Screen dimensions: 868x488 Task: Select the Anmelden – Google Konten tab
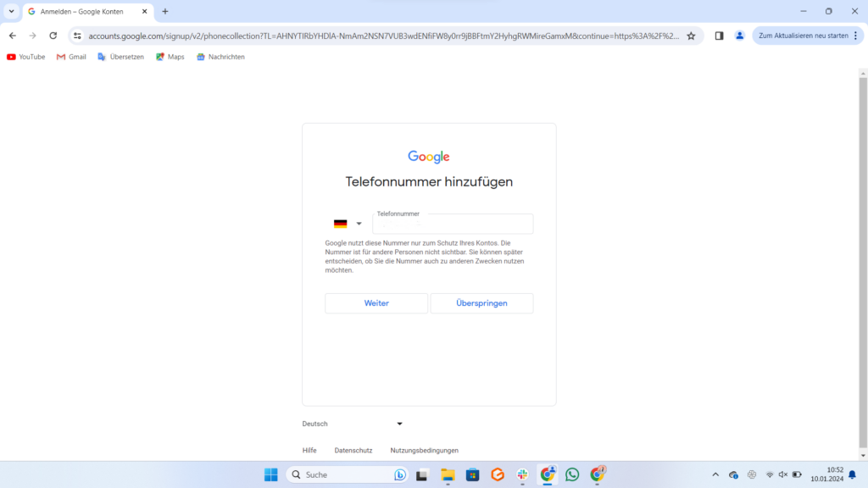pyautogui.click(x=85, y=12)
